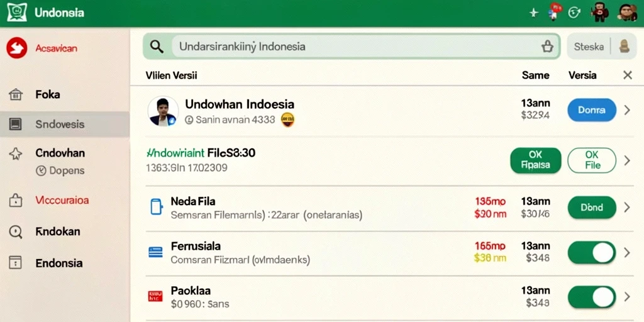Viewport: 644px width, 322px height.
Task: Click the outlined OK File button
Action: [x=592, y=160]
